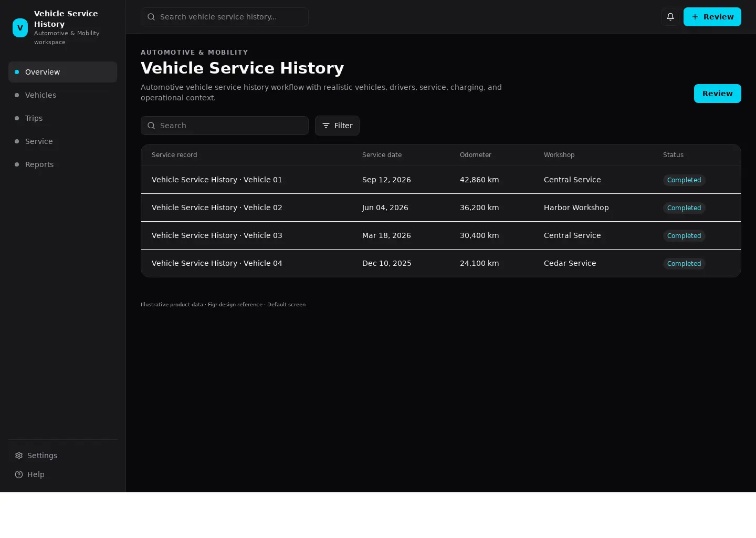
Task: Click the top bar Review button with plus
Action: tap(712, 17)
